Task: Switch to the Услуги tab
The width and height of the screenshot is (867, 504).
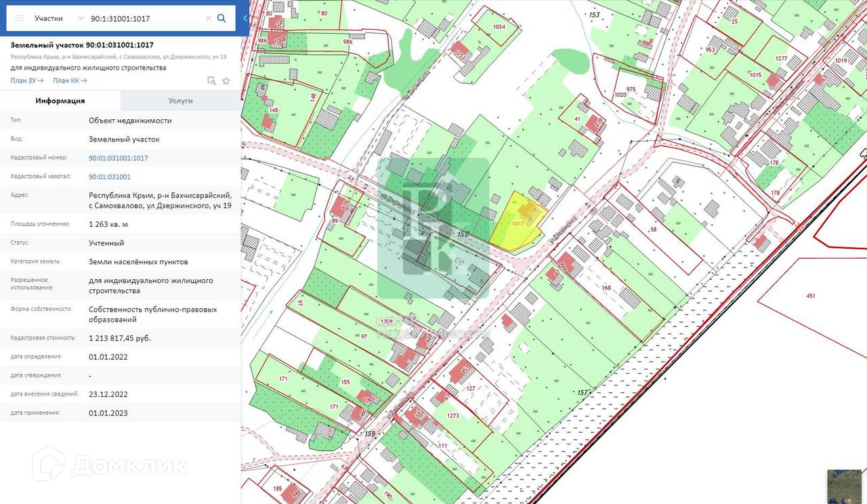Action: tap(180, 100)
